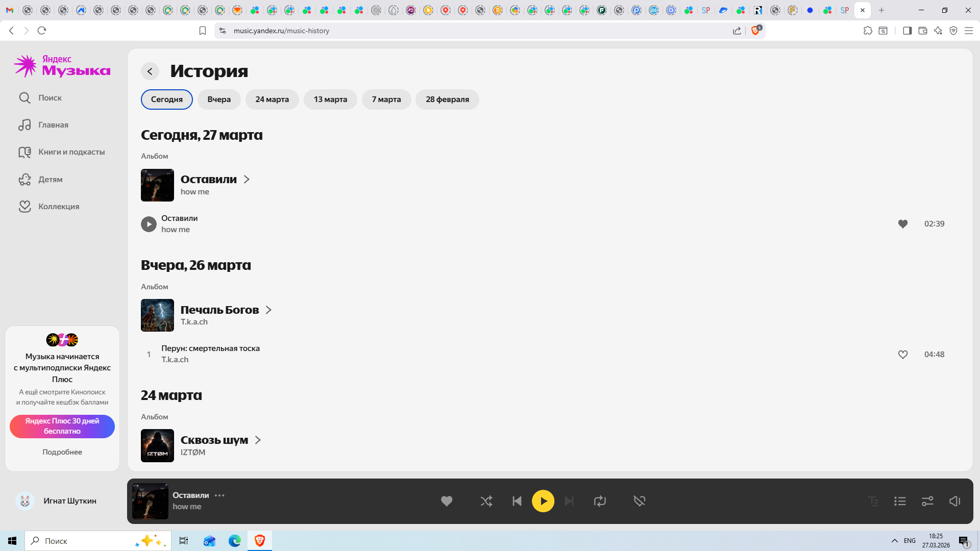This screenshot has width=980, height=551.
Task: Toggle shuffle in the player bar
Action: click(x=486, y=501)
